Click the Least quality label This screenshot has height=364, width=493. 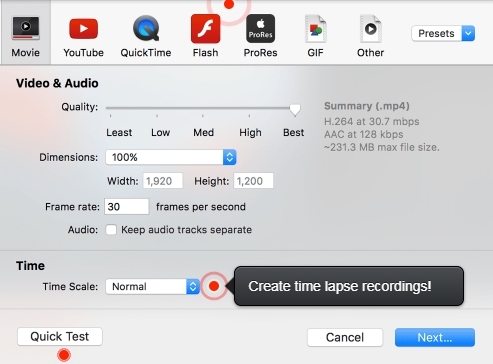click(119, 133)
